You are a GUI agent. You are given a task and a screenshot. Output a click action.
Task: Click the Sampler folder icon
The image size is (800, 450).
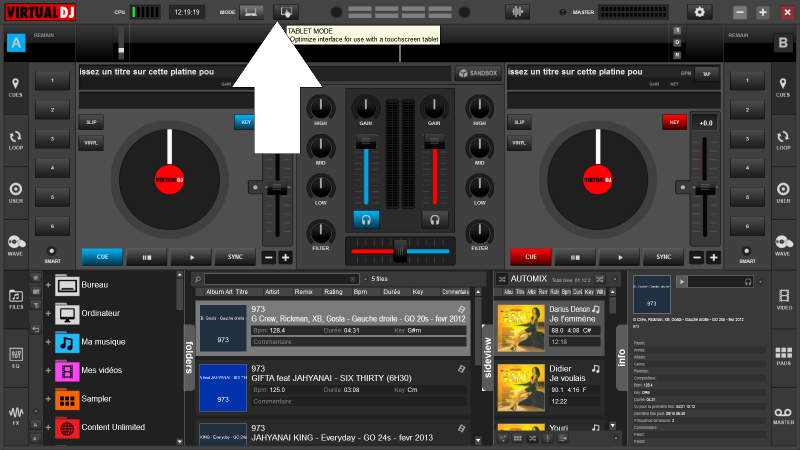pos(67,399)
